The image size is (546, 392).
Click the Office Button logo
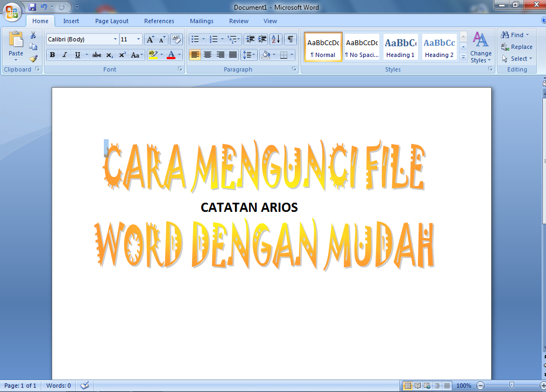point(12,11)
